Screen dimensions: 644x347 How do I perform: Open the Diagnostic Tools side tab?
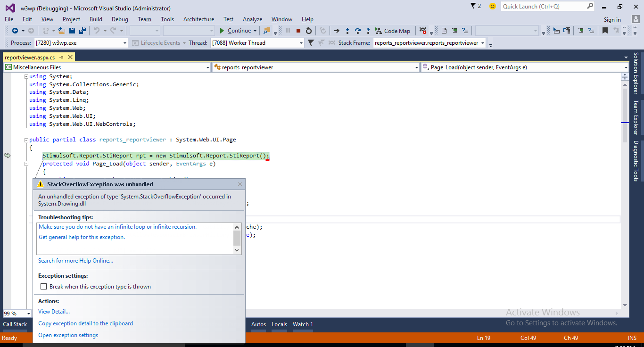[x=636, y=161]
